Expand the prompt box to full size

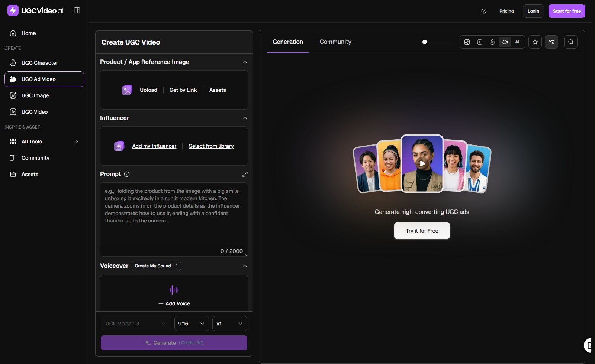[245, 174]
